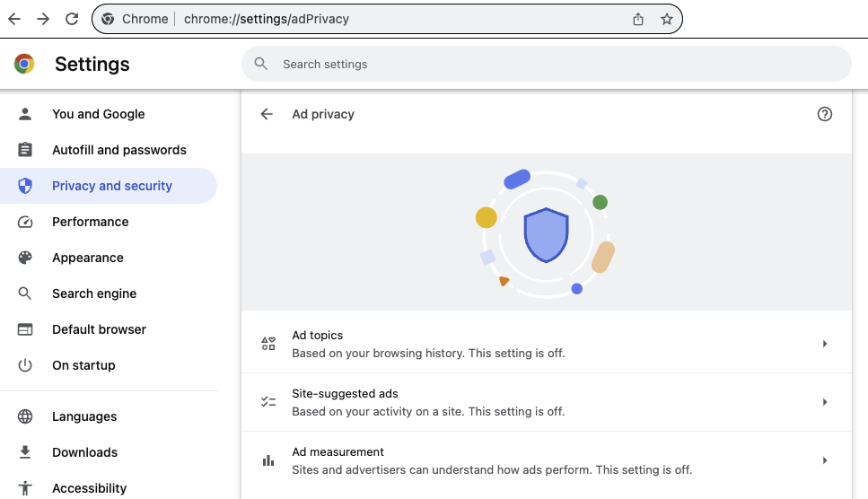Screen dimensions: 868x499
Task: Click the speedometer icon for Performance
Action: coord(25,222)
